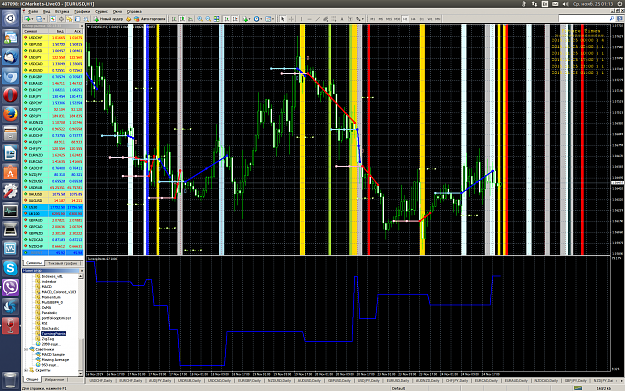Image resolution: width=625 pixels, height=391 pixels.
Task: Switch to the Тиковый график tab
Action: (x=63, y=263)
